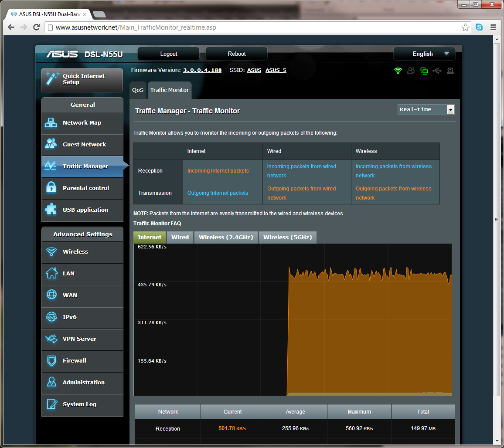This screenshot has height=448, width=504.
Task: Open the English language selector
Action: tap(424, 54)
